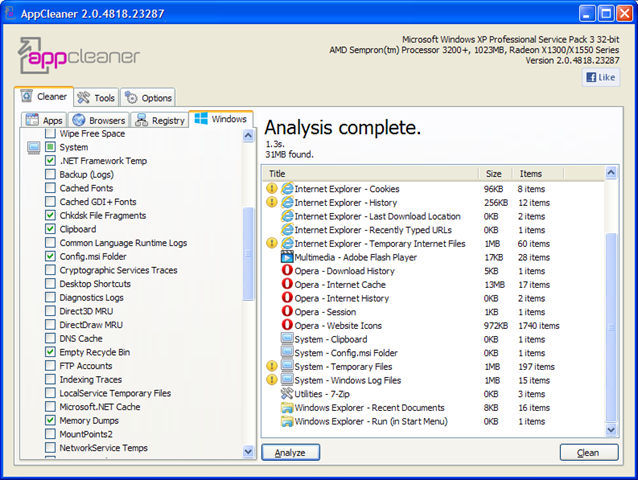Uncheck the Clipboard option

tap(50, 229)
